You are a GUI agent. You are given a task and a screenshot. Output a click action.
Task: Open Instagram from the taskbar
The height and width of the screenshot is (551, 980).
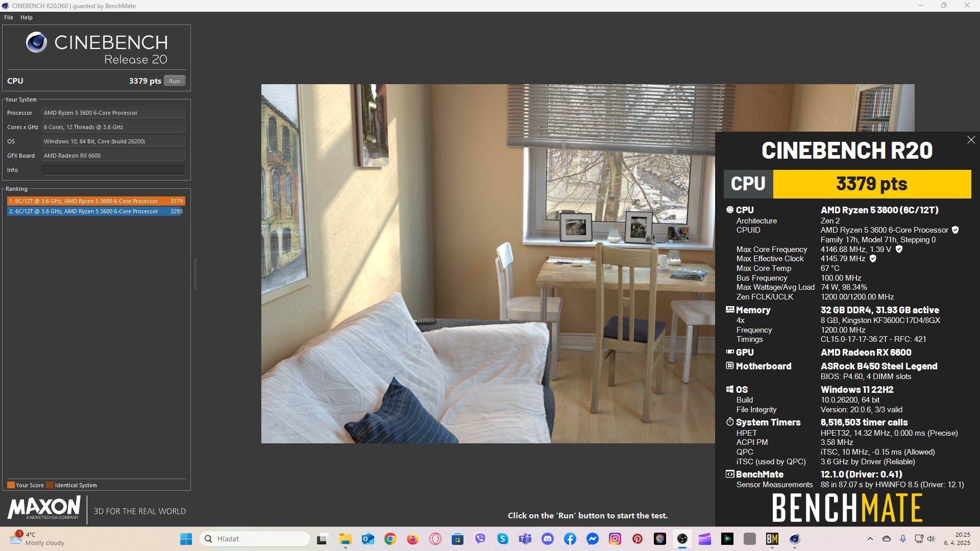(615, 539)
